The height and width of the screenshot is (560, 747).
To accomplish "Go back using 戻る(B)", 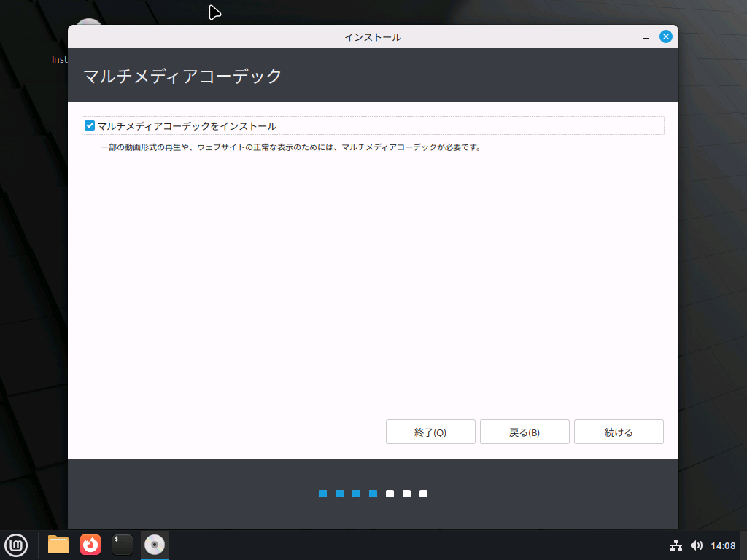I will tap(525, 431).
